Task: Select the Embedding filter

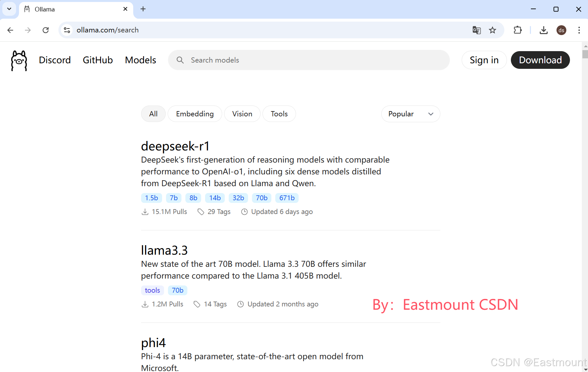Action: (x=195, y=114)
